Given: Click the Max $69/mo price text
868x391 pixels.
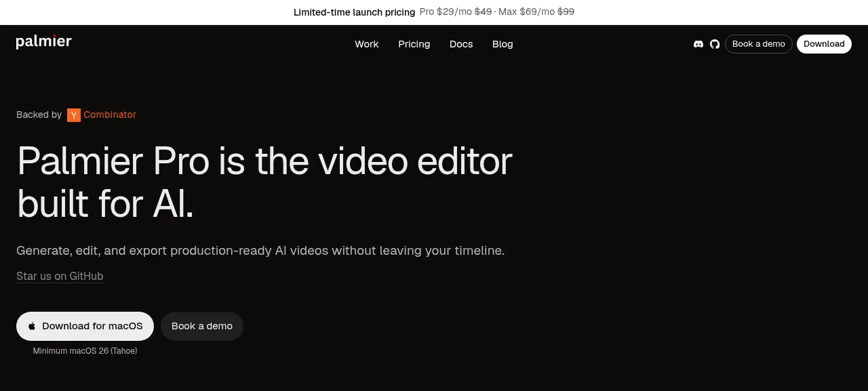Looking at the screenshot, I should [x=526, y=12].
